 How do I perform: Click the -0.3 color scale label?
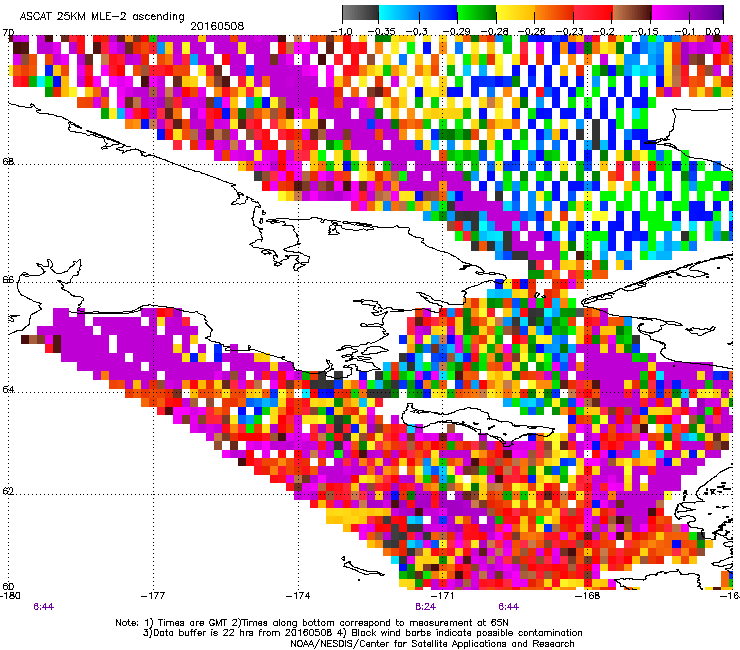click(x=416, y=31)
